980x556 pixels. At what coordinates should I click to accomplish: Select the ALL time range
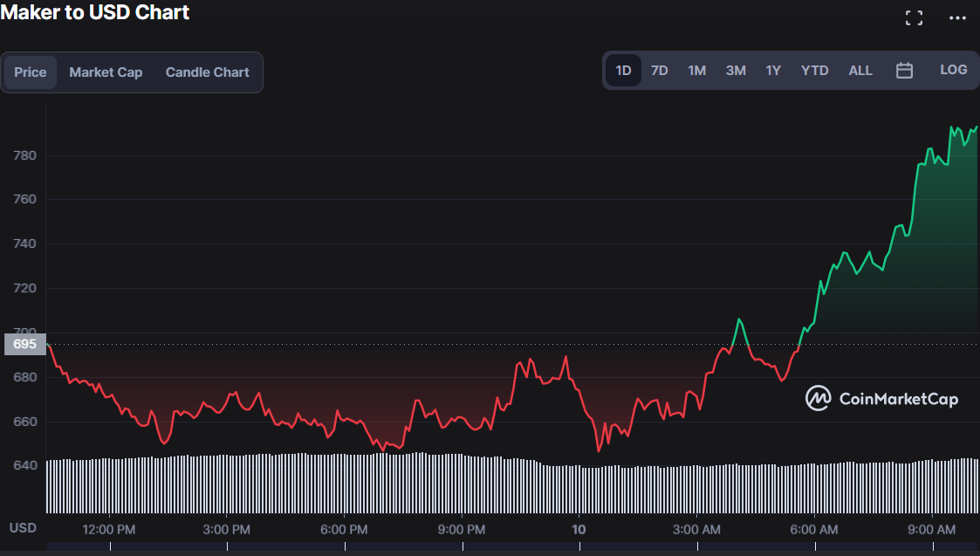[860, 71]
